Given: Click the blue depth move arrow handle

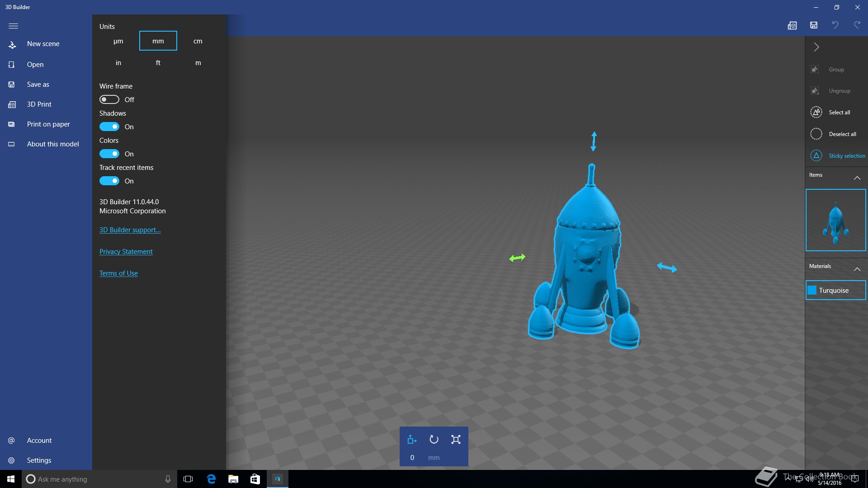Looking at the screenshot, I should pyautogui.click(x=667, y=267).
